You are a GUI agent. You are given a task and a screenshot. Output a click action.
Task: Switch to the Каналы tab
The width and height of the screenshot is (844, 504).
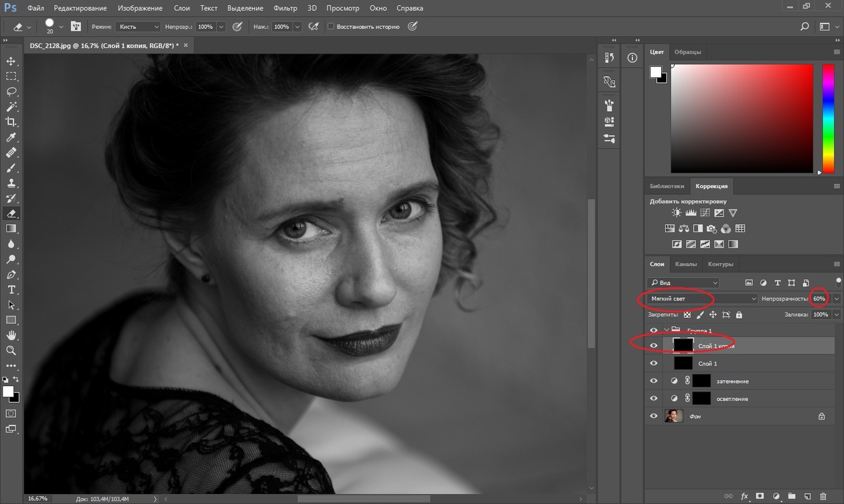[x=685, y=264]
